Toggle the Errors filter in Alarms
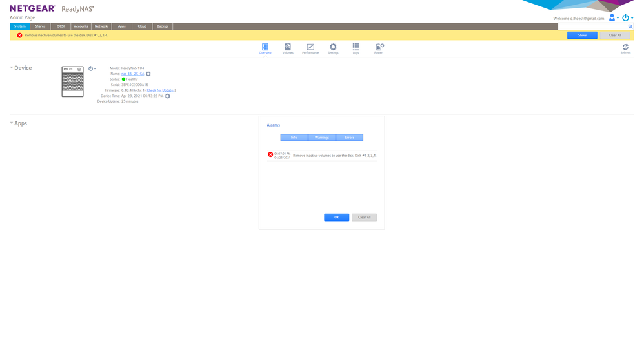644x345 pixels. tap(350, 138)
